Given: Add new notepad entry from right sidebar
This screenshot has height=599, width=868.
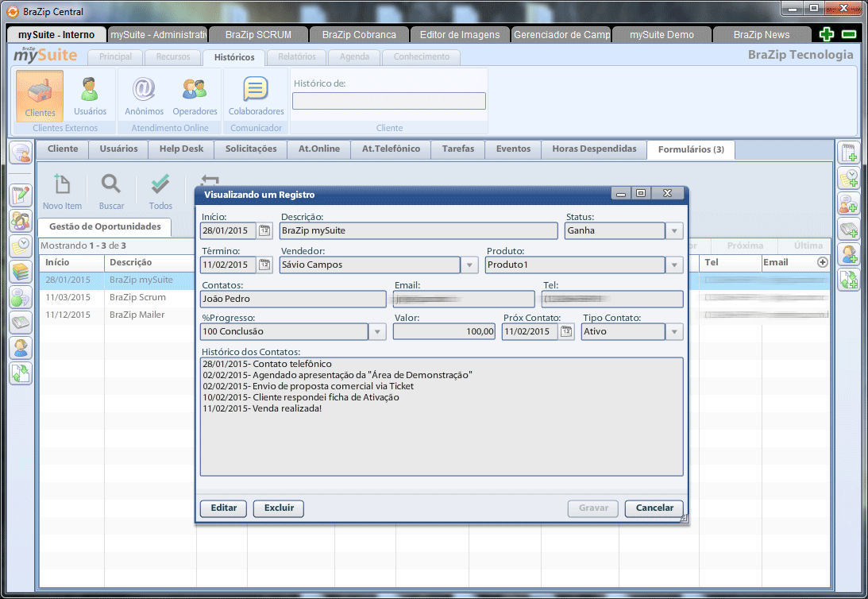Looking at the screenshot, I should click(849, 153).
